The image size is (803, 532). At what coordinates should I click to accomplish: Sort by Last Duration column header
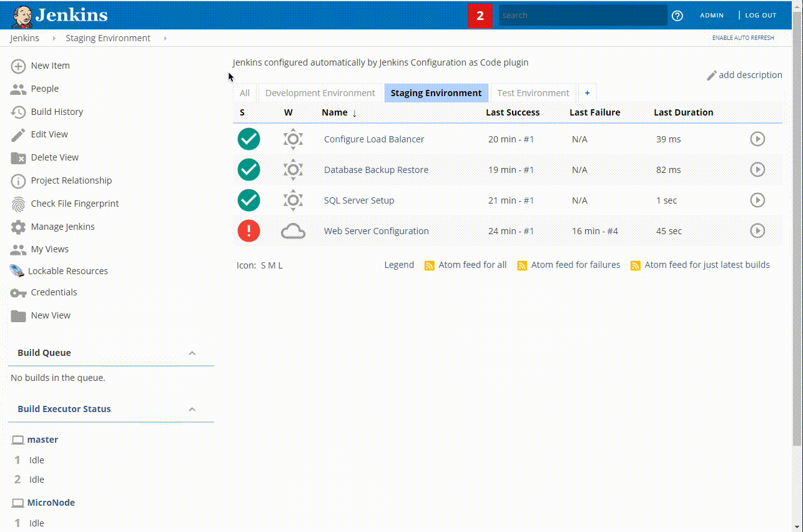click(x=683, y=112)
